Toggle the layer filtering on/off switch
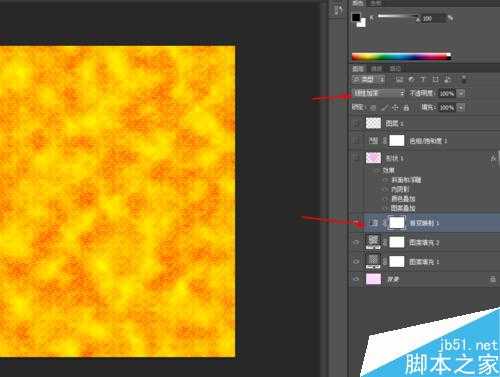This screenshot has height=377, width=500. pos(464,79)
